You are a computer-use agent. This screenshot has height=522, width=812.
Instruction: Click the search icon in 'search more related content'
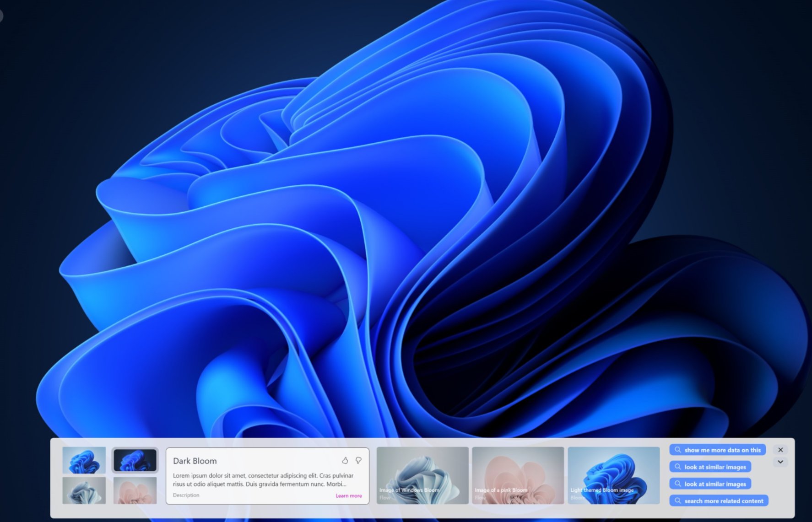coord(678,500)
